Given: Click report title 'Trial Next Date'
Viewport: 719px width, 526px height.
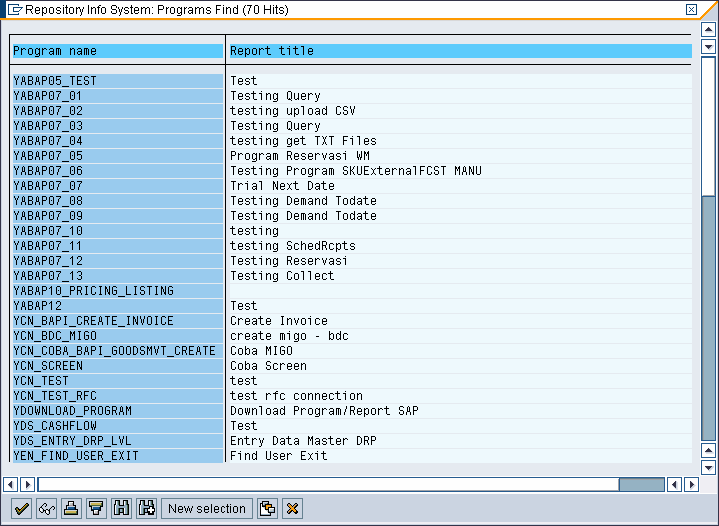Looking at the screenshot, I should pos(282,186).
